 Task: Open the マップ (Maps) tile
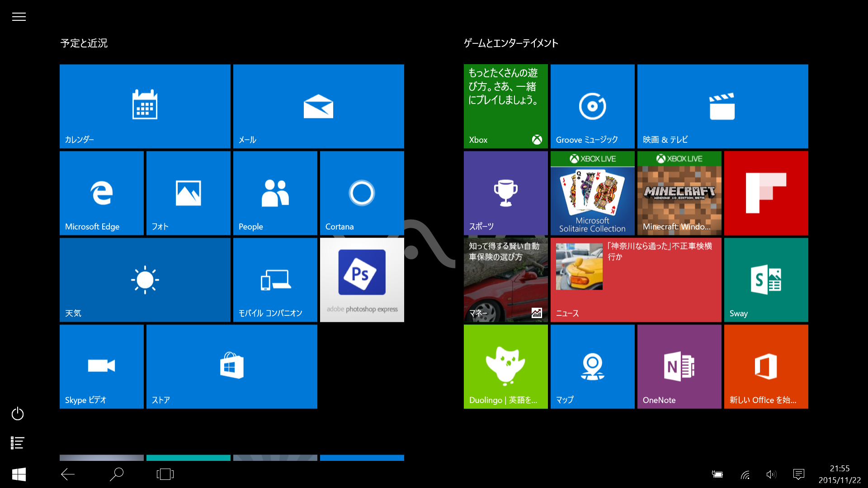[x=592, y=366]
